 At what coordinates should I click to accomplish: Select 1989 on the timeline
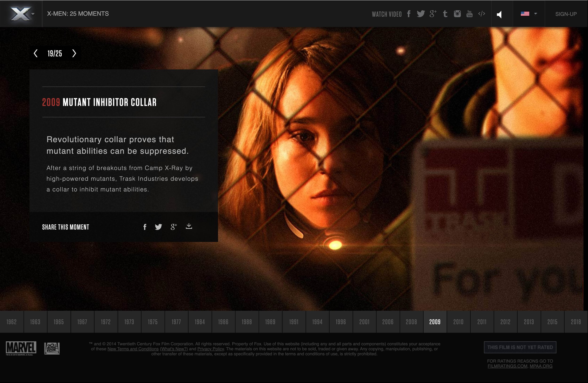pyautogui.click(x=270, y=322)
